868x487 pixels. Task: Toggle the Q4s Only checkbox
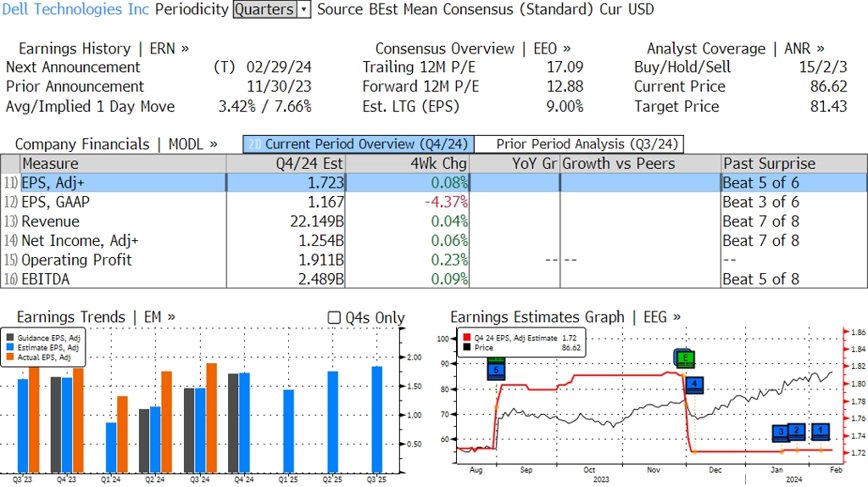pos(334,317)
